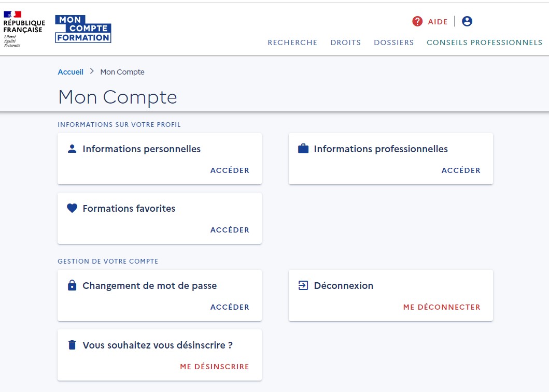This screenshot has height=392, width=549.
Task: Click the trash icon for désinscription
Action: pyautogui.click(x=72, y=345)
